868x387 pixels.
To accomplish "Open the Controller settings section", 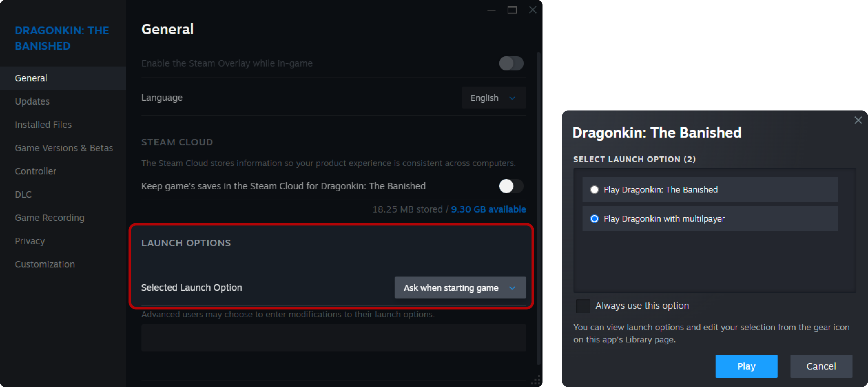I will [x=36, y=171].
